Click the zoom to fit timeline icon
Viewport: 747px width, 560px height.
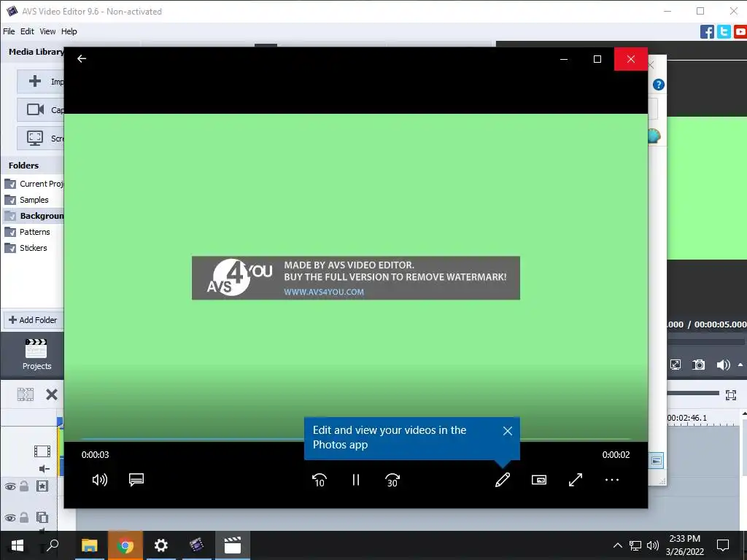pos(731,394)
